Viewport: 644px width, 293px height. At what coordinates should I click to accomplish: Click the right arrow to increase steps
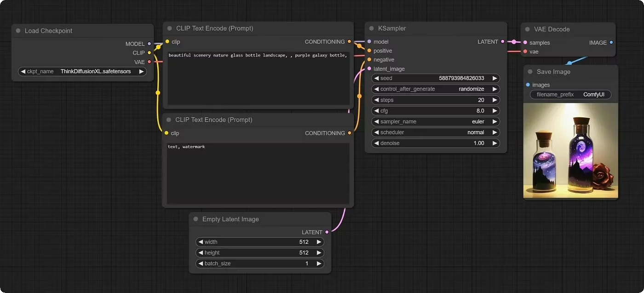coord(495,100)
